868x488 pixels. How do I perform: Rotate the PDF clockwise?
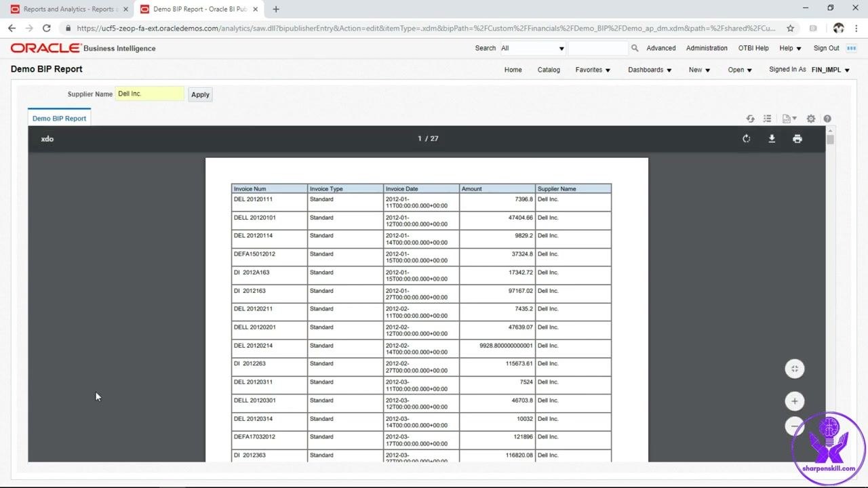[747, 138]
